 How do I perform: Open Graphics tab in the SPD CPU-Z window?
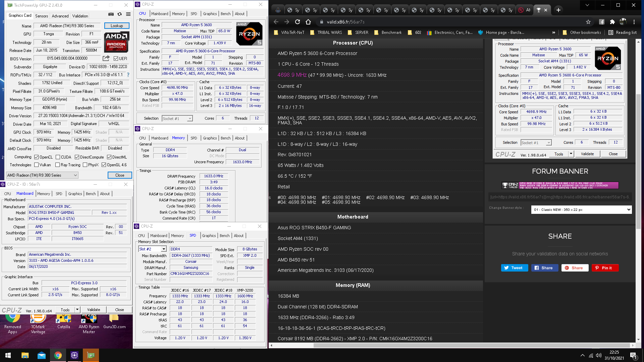click(209, 236)
